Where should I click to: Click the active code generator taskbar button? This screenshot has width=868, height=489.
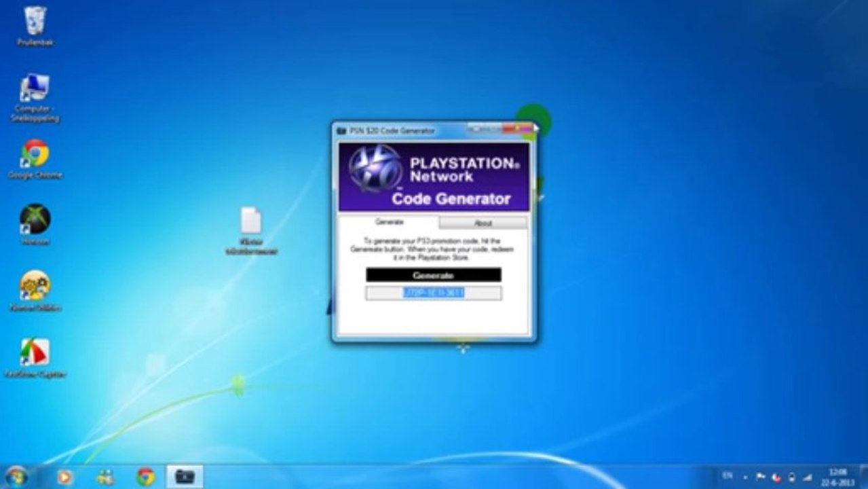185,477
